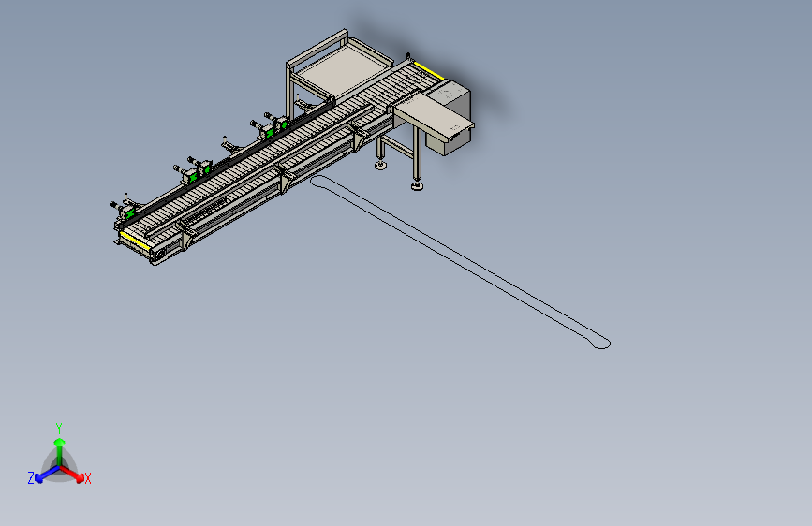The image size is (812, 526).
Task: Click the red X axis of the orientation triad
Action: (x=73, y=474)
